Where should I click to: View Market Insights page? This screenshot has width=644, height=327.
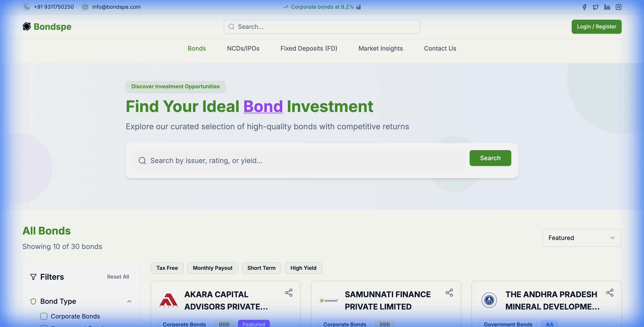(380, 48)
